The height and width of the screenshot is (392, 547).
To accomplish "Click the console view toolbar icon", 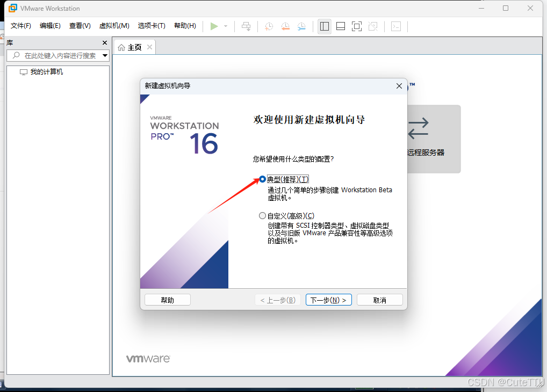I will tap(396, 26).
